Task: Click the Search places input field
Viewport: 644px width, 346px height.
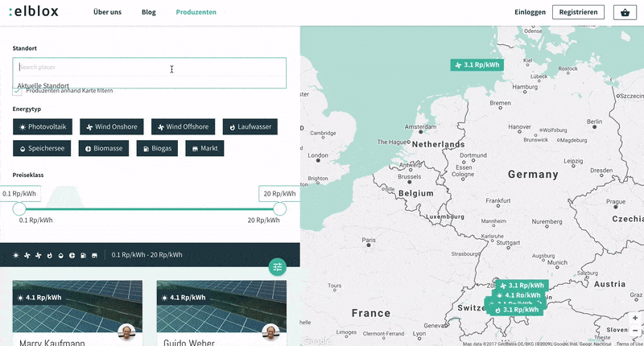Action: 149,67
